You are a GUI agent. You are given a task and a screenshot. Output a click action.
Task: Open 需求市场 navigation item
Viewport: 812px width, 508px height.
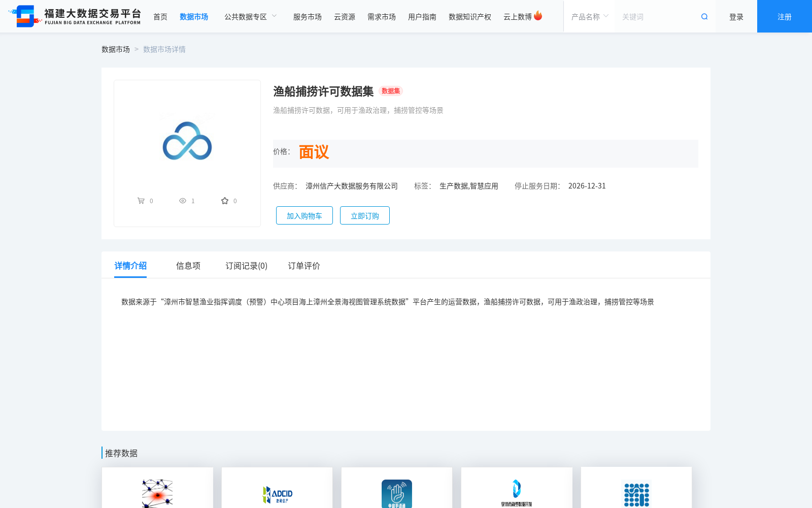tap(382, 17)
